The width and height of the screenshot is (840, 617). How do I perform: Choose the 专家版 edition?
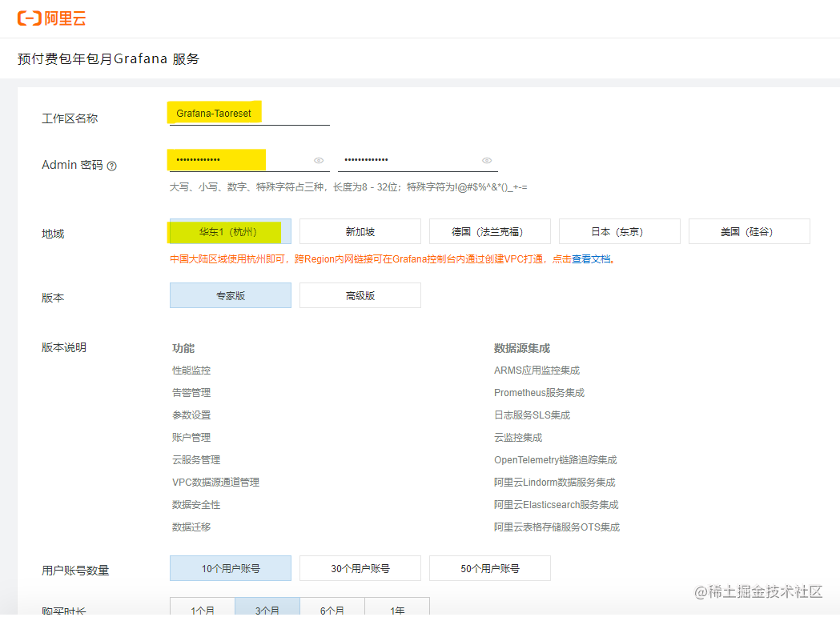click(x=231, y=295)
